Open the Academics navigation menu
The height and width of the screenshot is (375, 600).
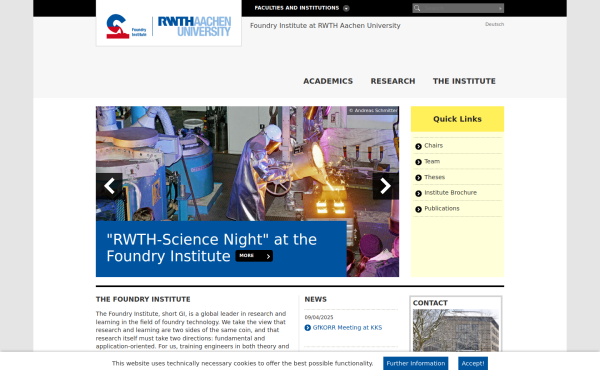[328, 81]
